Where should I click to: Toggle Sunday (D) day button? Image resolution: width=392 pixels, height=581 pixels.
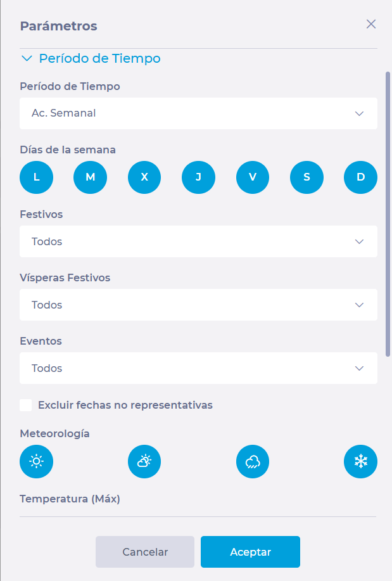360,177
